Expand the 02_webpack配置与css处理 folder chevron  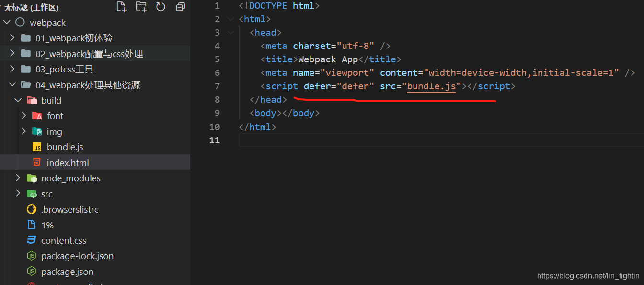(x=12, y=54)
